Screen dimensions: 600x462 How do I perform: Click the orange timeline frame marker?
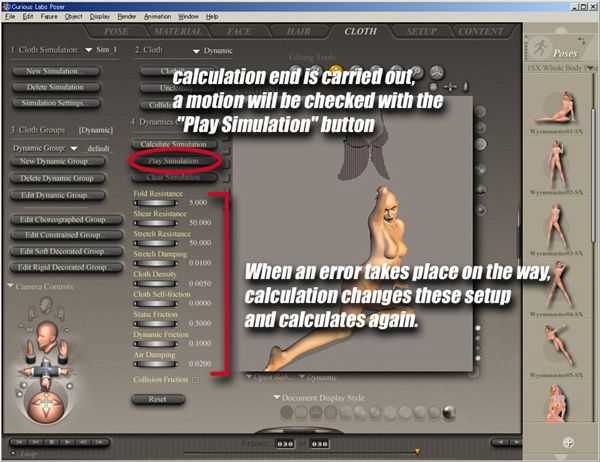pyautogui.click(x=417, y=452)
